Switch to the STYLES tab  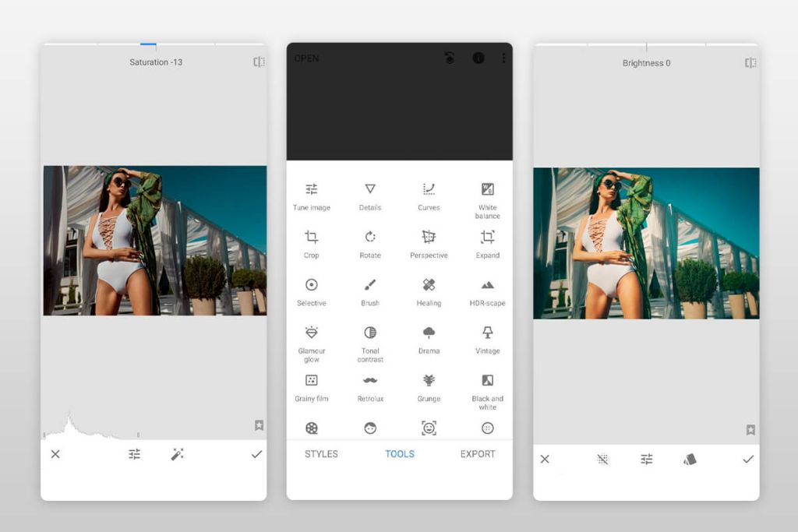tap(321, 454)
